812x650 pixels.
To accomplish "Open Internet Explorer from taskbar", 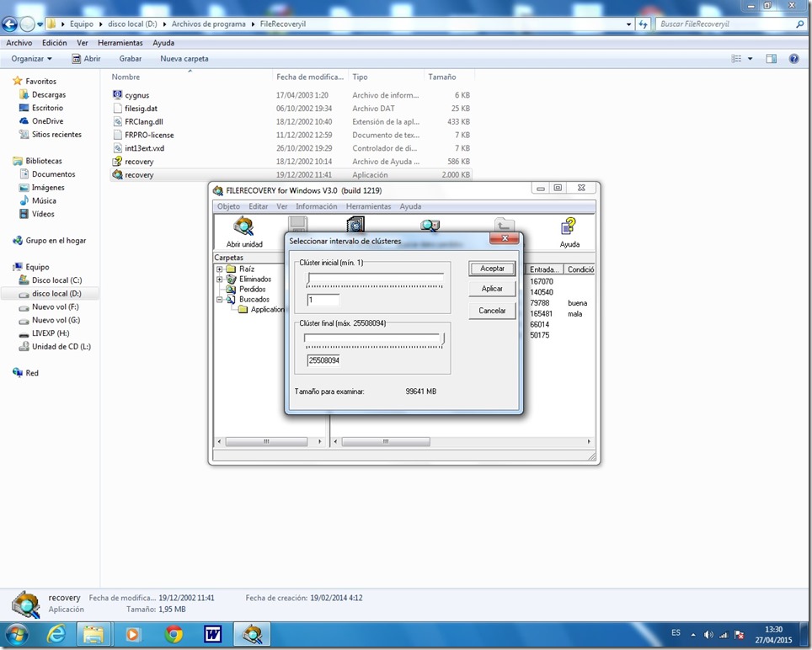I will click(x=56, y=633).
